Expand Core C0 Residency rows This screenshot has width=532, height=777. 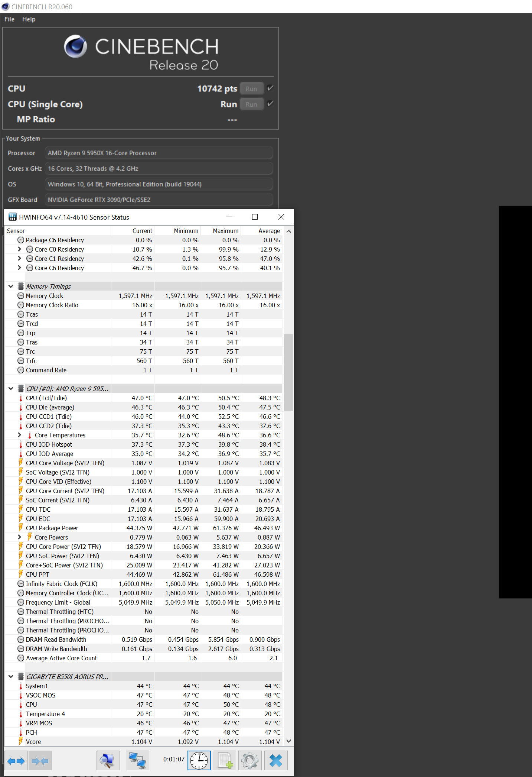pos(19,249)
